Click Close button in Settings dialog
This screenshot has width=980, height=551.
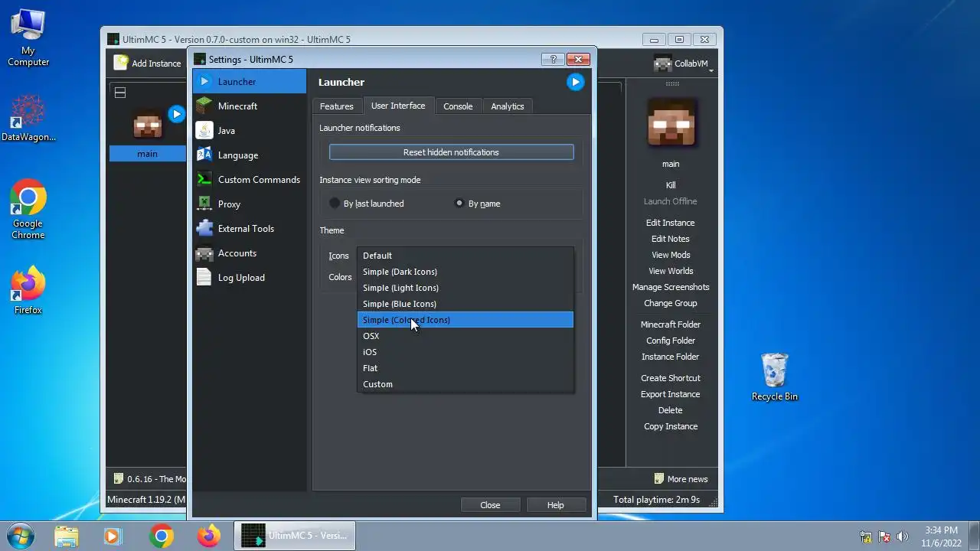(490, 505)
